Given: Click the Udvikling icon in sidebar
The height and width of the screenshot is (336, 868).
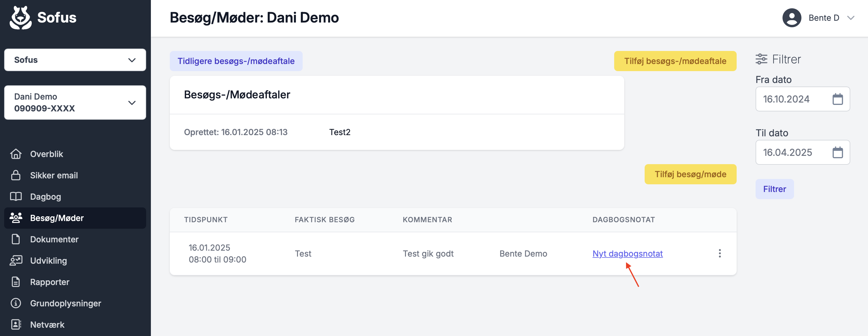Looking at the screenshot, I should 16,260.
